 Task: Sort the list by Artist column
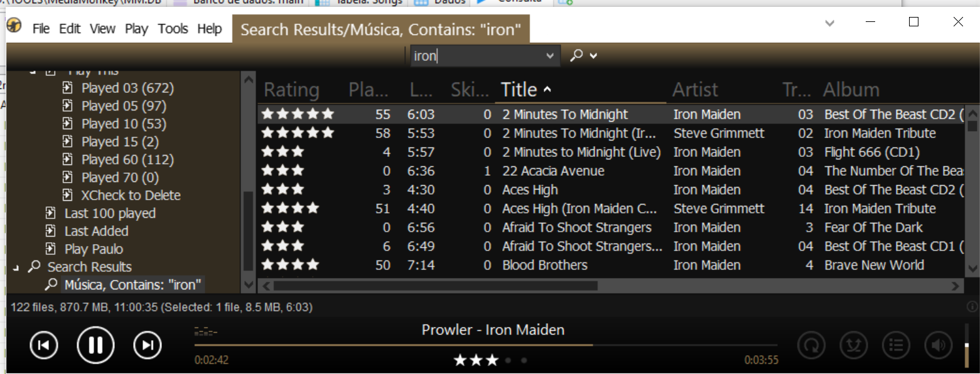[x=695, y=90]
